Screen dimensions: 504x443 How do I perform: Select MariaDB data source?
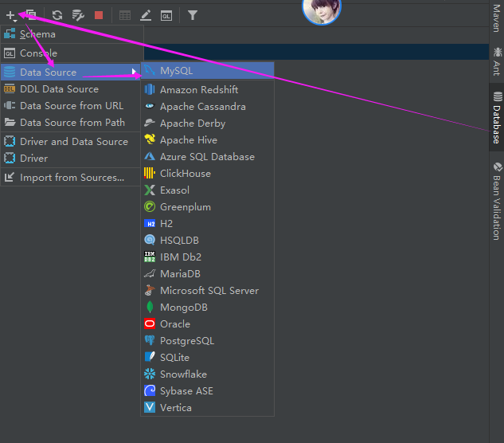[x=207, y=274]
